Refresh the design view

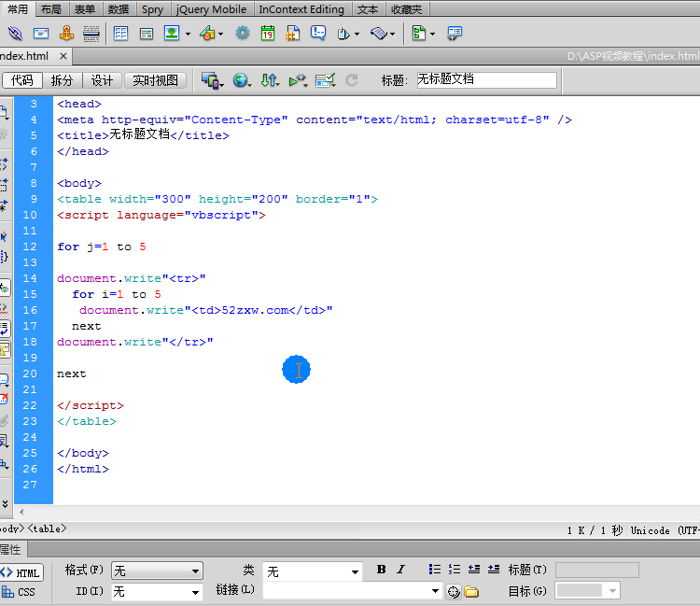pos(352,80)
